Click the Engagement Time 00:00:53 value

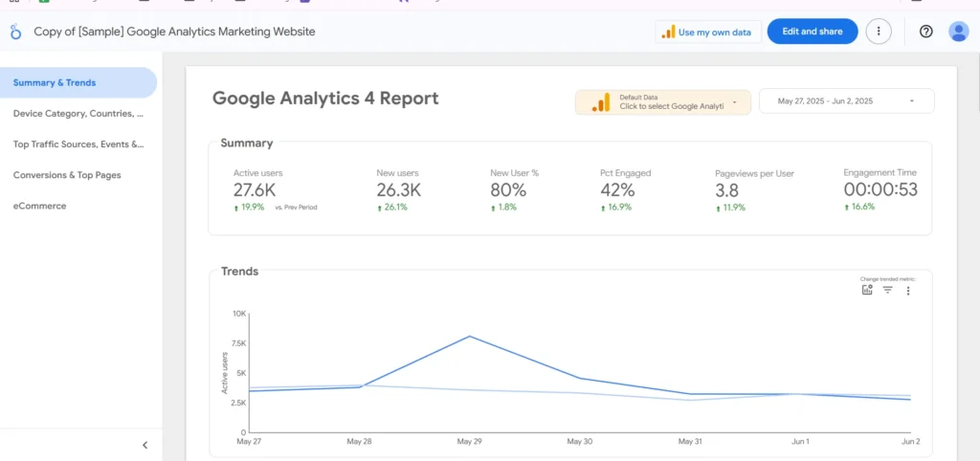[880, 190]
